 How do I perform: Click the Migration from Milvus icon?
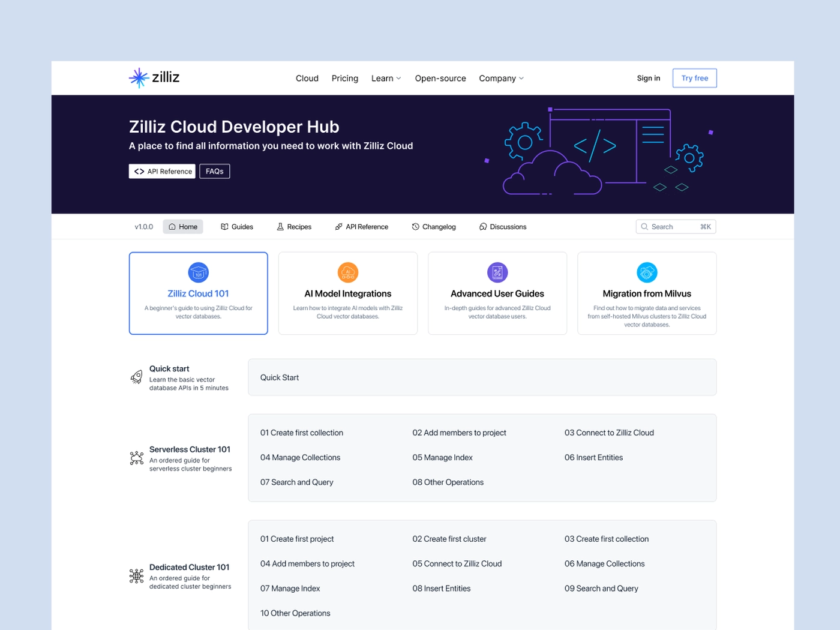[x=647, y=272]
